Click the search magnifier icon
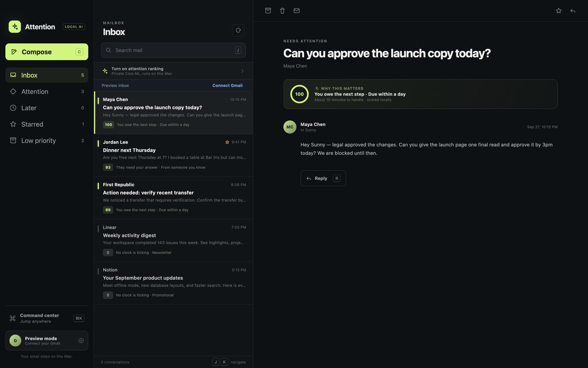Viewport: 588px width, 368px height. 108,50
